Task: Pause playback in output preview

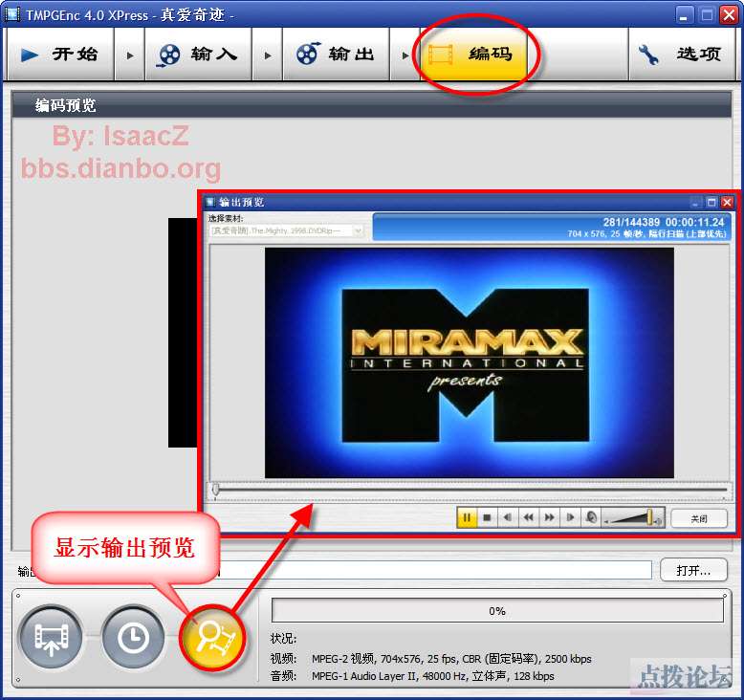Action: click(467, 517)
